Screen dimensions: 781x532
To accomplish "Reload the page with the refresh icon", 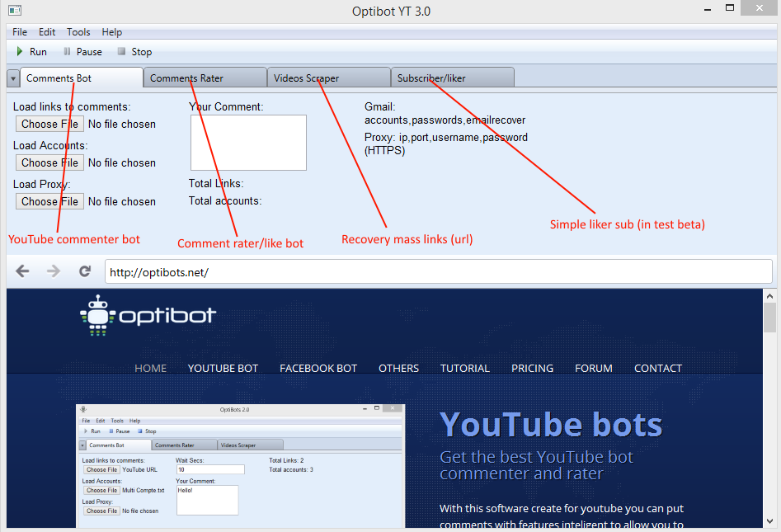I will click(x=85, y=271).
